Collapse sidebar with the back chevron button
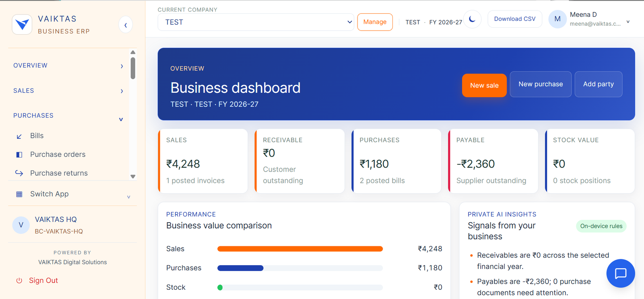 point(126,25)
